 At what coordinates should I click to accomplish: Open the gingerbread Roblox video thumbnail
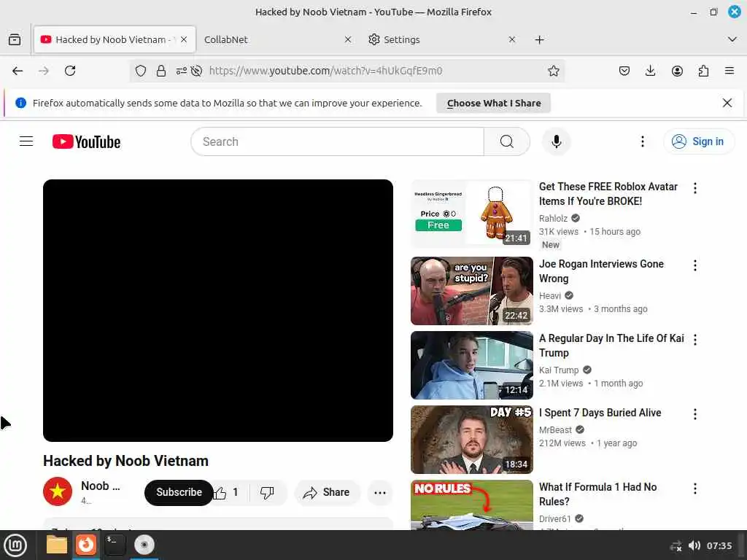(472, 214)
